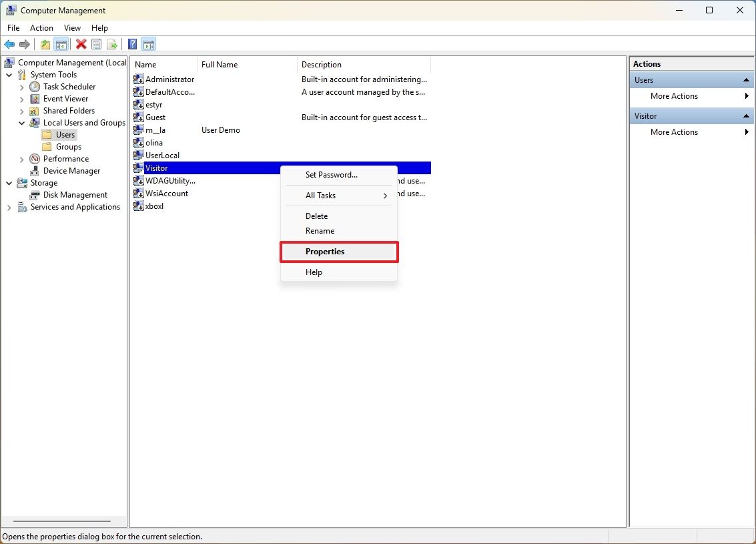Open the View menu

pos(72,28)
